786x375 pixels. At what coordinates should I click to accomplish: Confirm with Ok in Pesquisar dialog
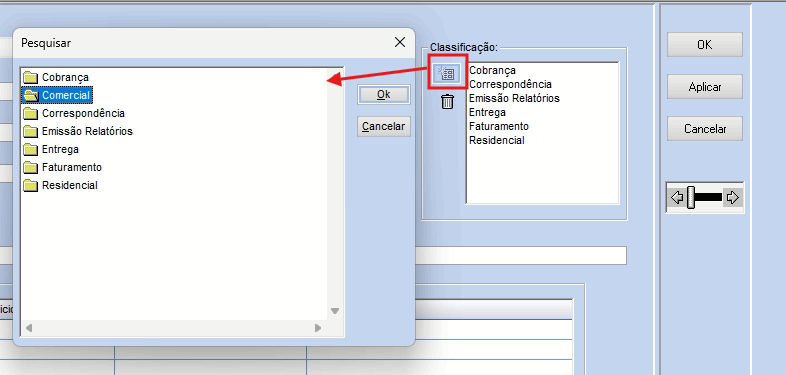coord(383,95)
